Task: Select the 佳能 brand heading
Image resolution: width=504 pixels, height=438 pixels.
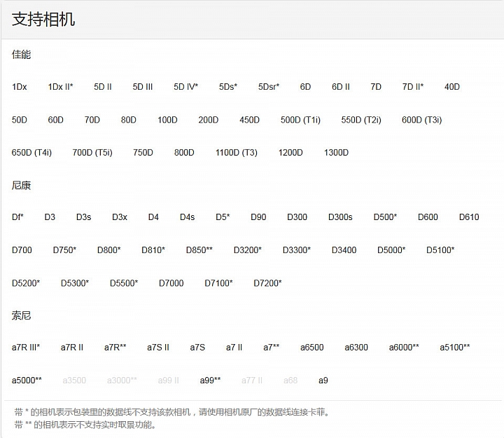Action: coord(21,55)
